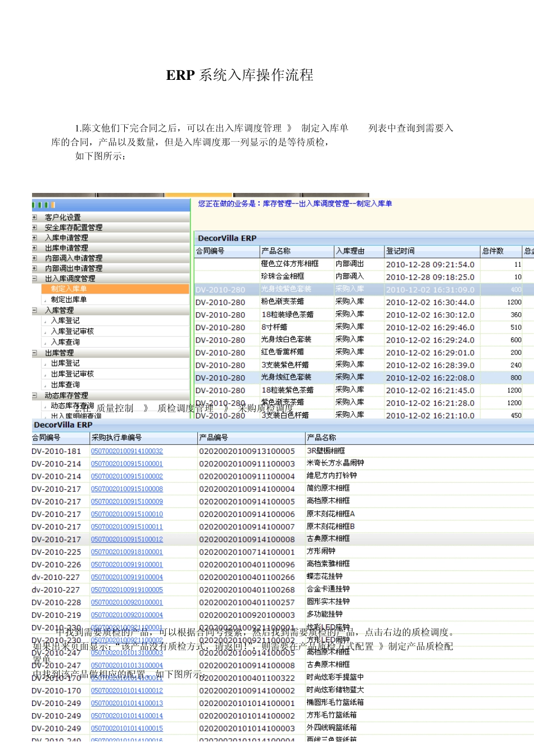Click product name 时尚炫彩储物蓝大
Image resolution: width=534 pixels, height=756 pixels.
(335, 691)
